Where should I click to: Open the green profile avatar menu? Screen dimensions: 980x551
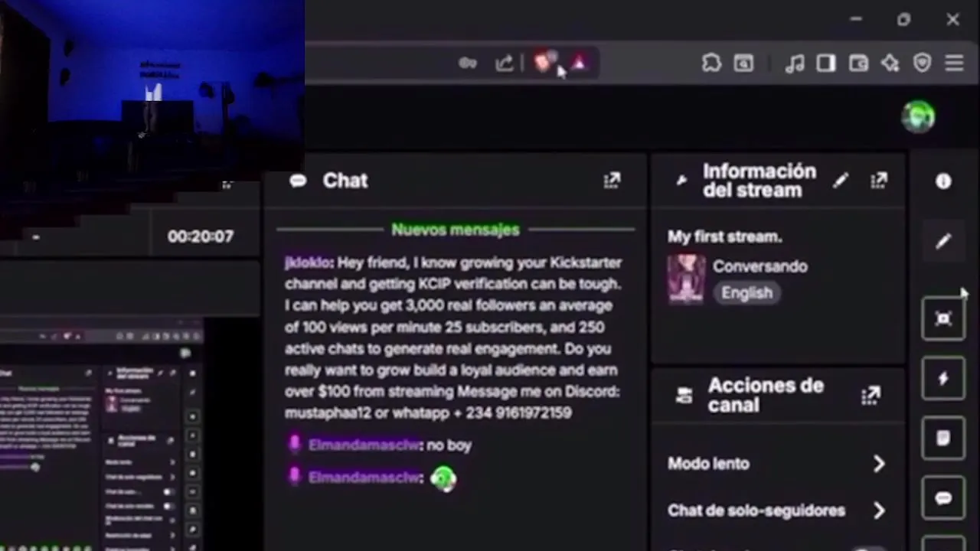pyautogui.click(x=918, y=117)
